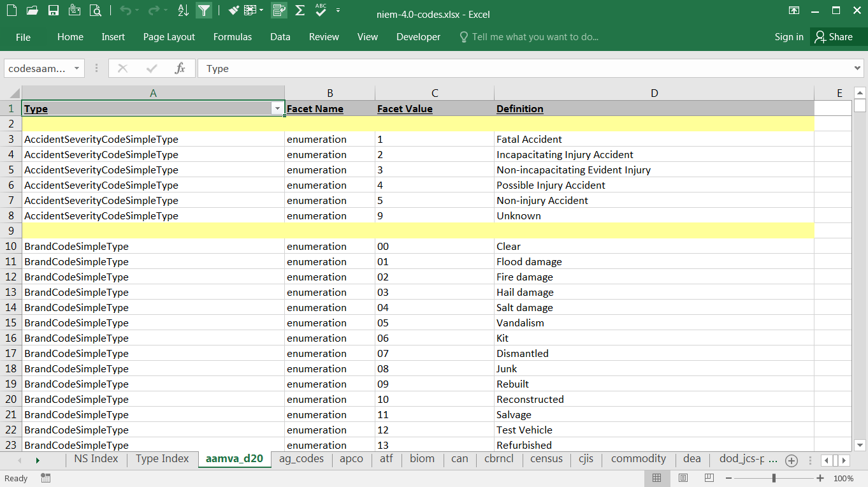Switch to the ag_codes sheet tab
The height and width of the screenshot is (487, 868).
301,459
